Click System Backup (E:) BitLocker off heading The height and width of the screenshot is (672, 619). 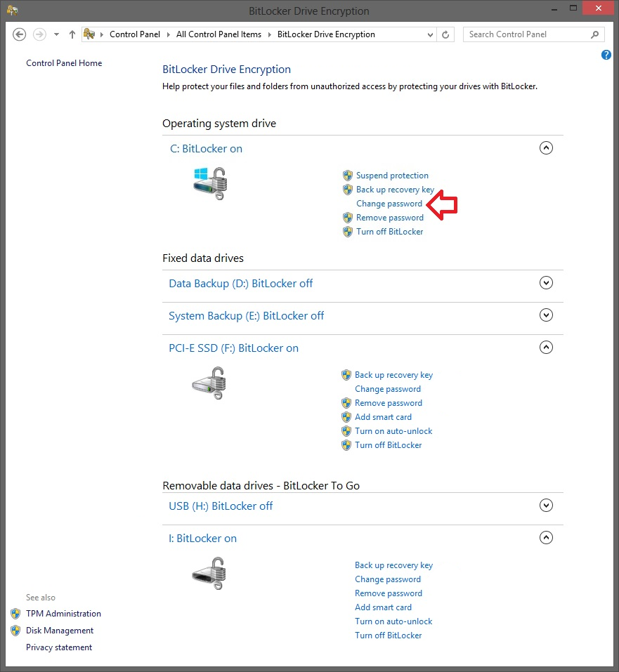pyautogui.click(x=246, y=316)
